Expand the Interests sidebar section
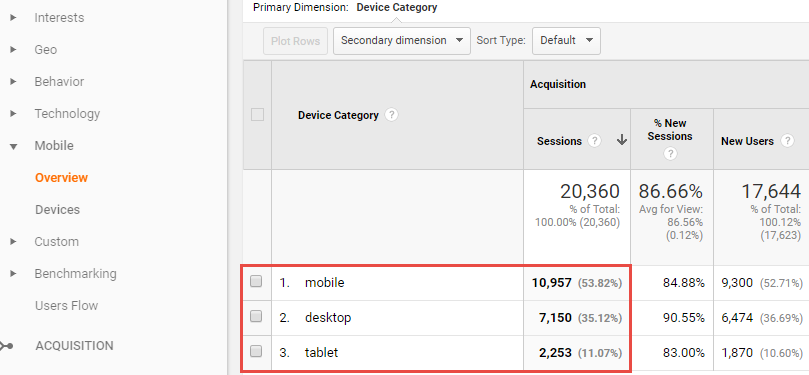809x375 pixels. (13, 18)
